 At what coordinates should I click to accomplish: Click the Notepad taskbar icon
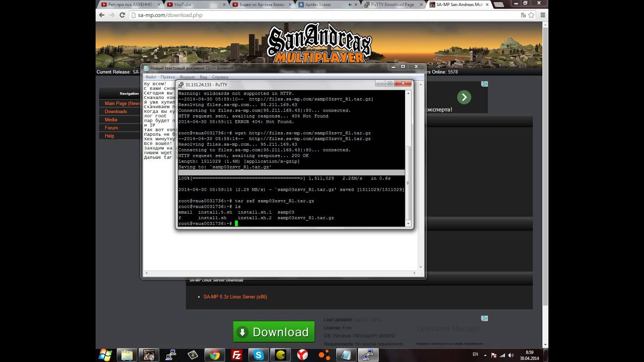347,355
